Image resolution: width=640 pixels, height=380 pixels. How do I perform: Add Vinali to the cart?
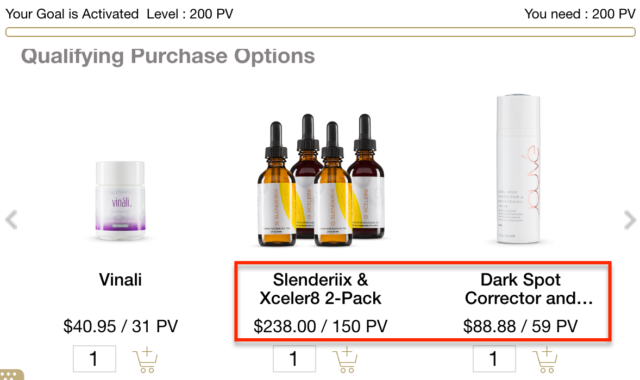[x=145, y=360]
